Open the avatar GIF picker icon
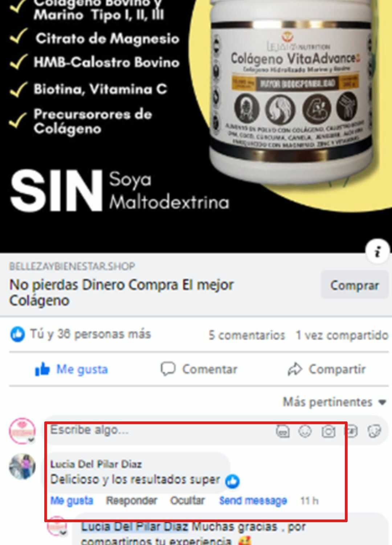The width and height of the screenshot is (392, 545). 283,431
